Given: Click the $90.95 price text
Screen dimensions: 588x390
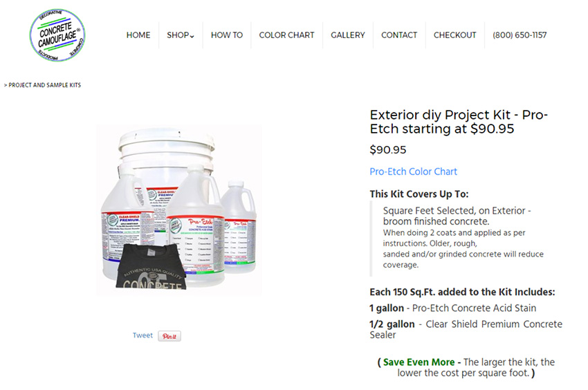Looking at the screenshot, I should 388,149.
